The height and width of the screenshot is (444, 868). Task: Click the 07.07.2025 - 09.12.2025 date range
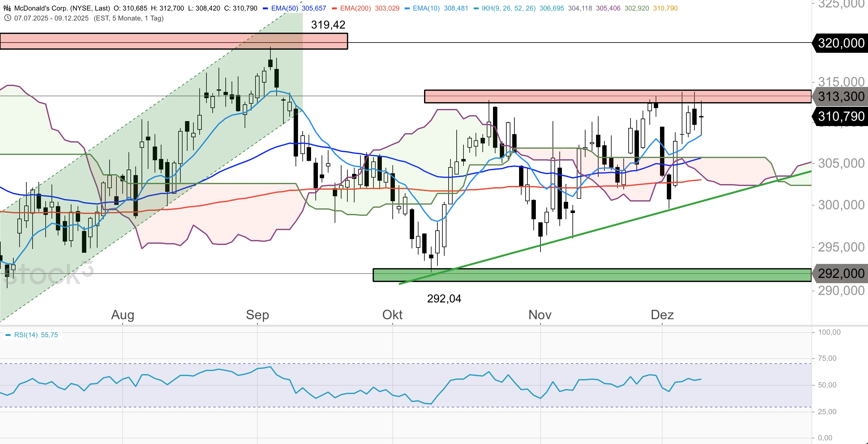(51, 18)
